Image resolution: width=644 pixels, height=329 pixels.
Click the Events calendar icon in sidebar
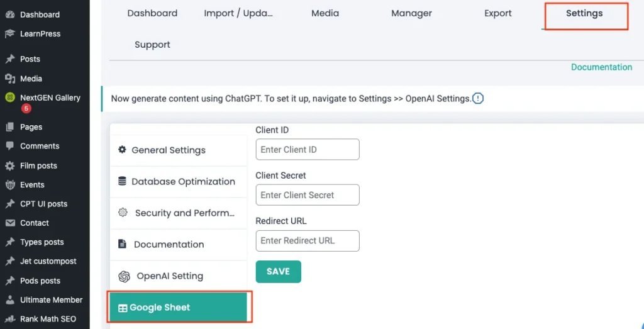tap(10, 185)
